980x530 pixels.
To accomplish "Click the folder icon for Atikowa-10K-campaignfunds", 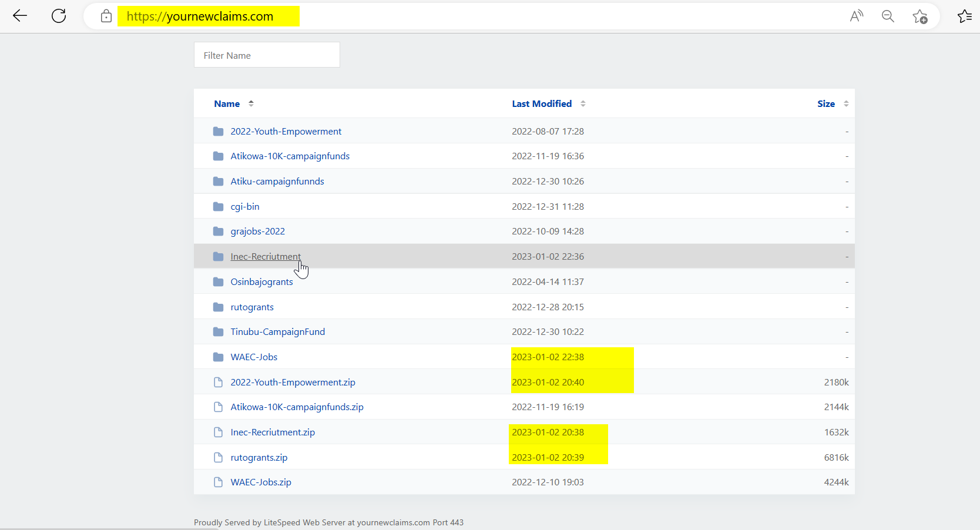I will 218,156.
